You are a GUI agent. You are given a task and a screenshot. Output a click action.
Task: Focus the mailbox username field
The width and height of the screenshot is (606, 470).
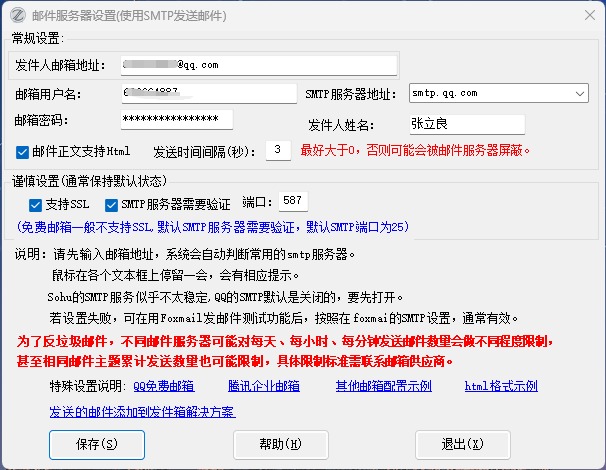coord(207,93)
